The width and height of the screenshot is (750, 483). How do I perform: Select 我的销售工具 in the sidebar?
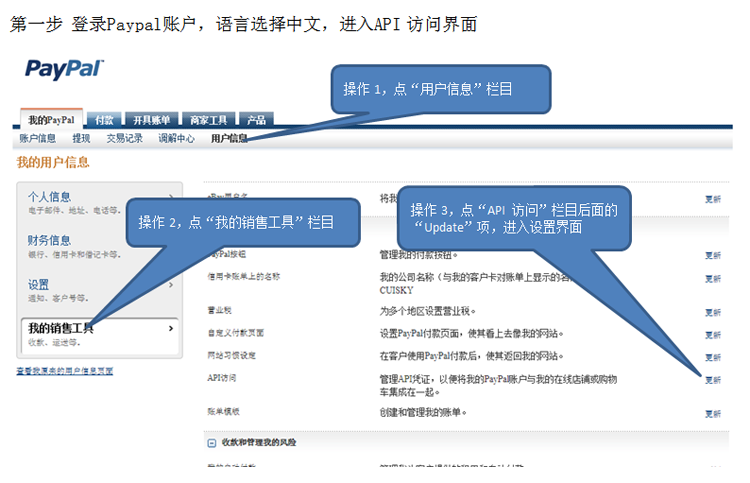tap(61, 328)
